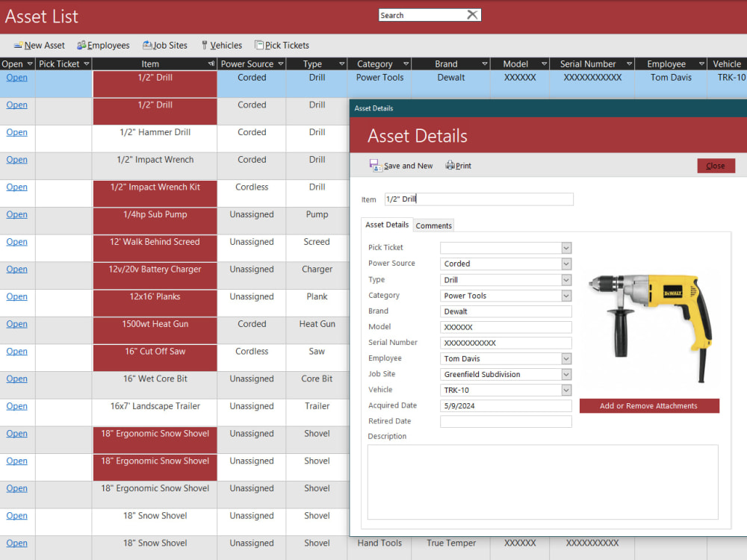Open Pick Tickets from the toolbar

(282, 46)
